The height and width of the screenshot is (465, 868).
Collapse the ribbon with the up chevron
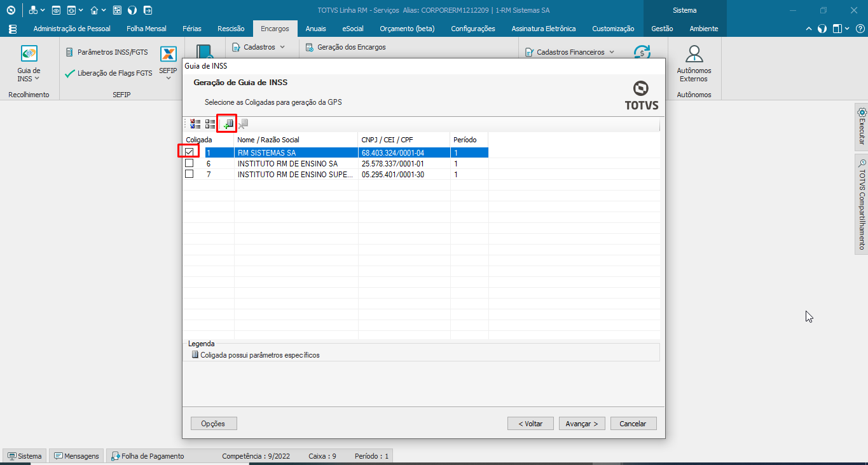click(x=809, y=29)
